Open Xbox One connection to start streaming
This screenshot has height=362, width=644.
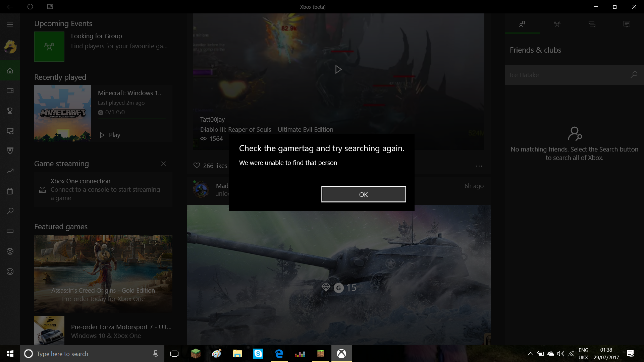(x=103, y=189)
